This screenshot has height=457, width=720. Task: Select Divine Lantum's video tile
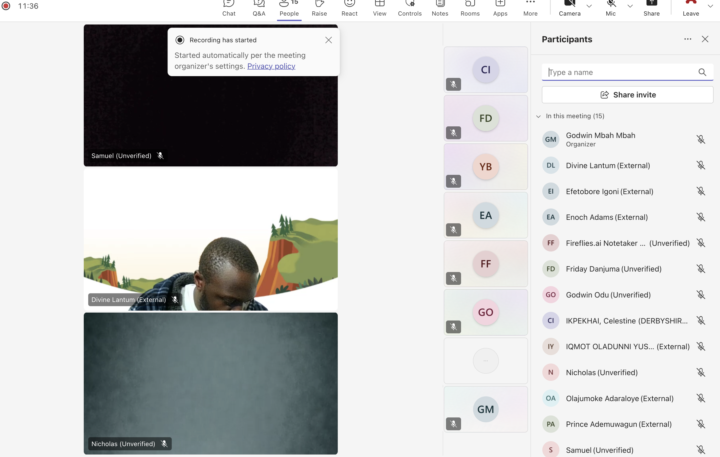(x=211, y=239)
